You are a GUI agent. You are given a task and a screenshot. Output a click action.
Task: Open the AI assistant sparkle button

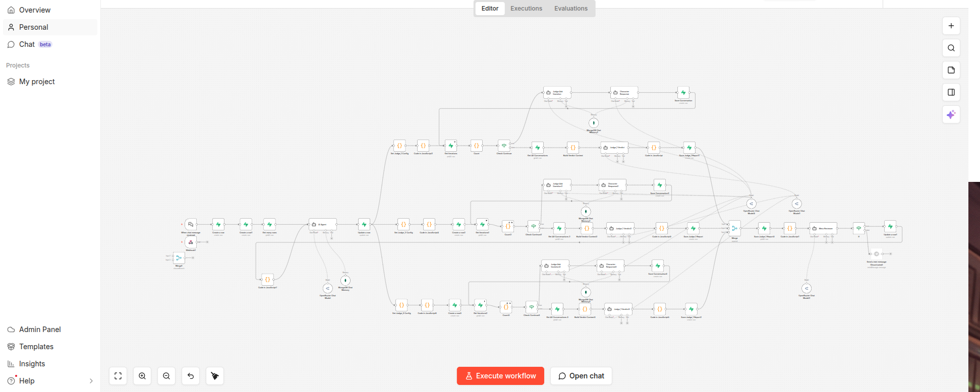(x=951, y=114)
